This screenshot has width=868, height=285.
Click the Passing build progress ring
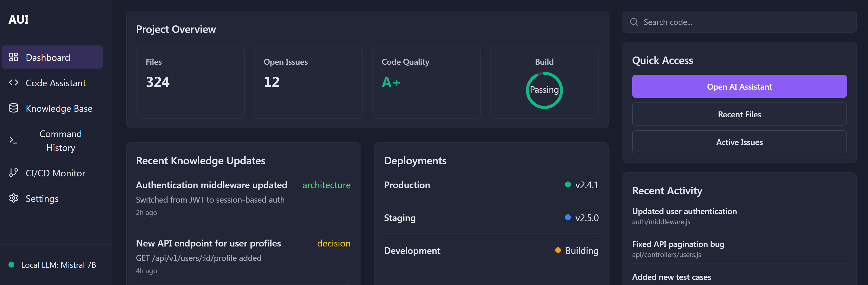pos(544,90)
